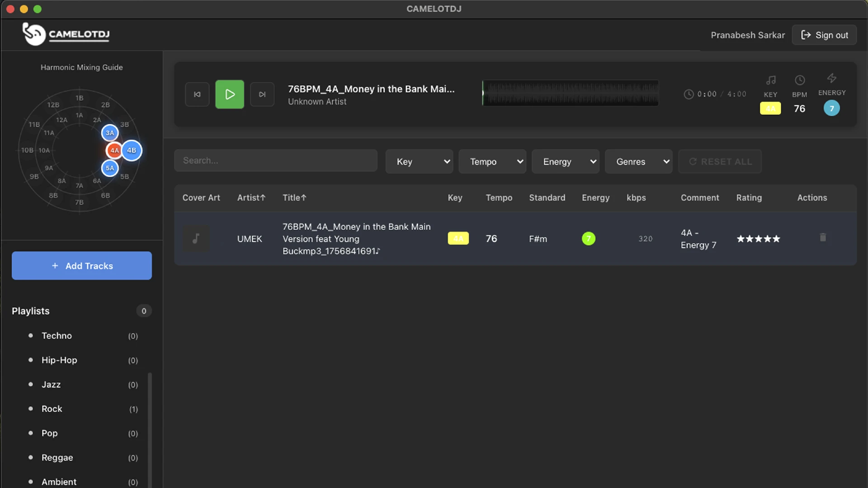Click the Tempo column header

[499, 197]
